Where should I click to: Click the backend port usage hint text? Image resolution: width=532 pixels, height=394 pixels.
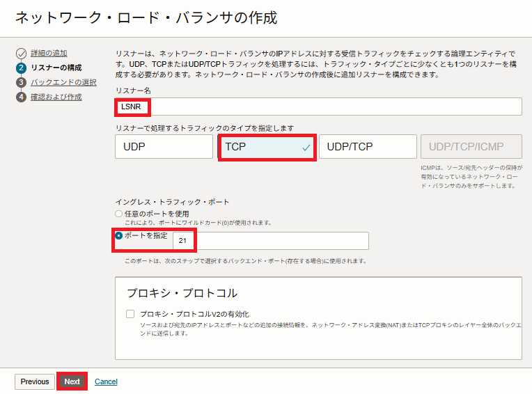pos(246,261)
